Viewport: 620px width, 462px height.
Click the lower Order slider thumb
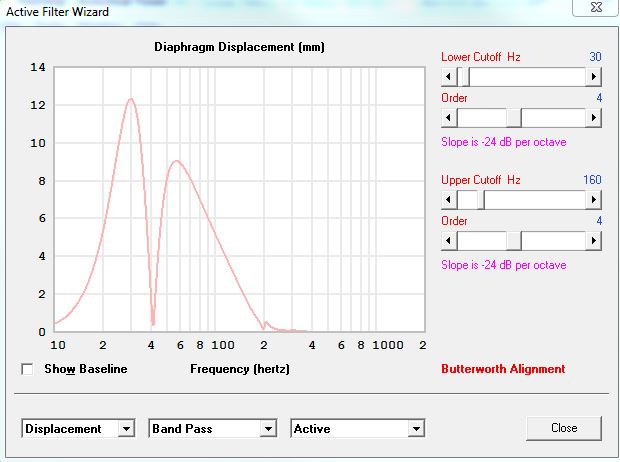pyautogui.click(x=514, y=117)
